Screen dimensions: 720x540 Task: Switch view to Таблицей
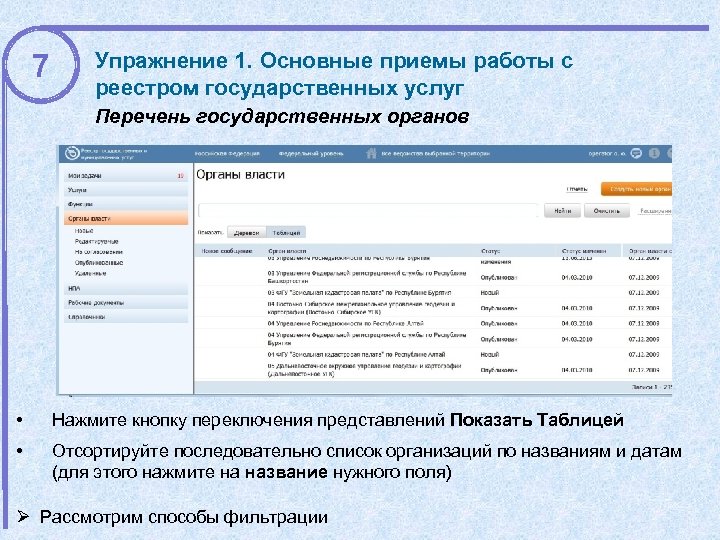286,233
